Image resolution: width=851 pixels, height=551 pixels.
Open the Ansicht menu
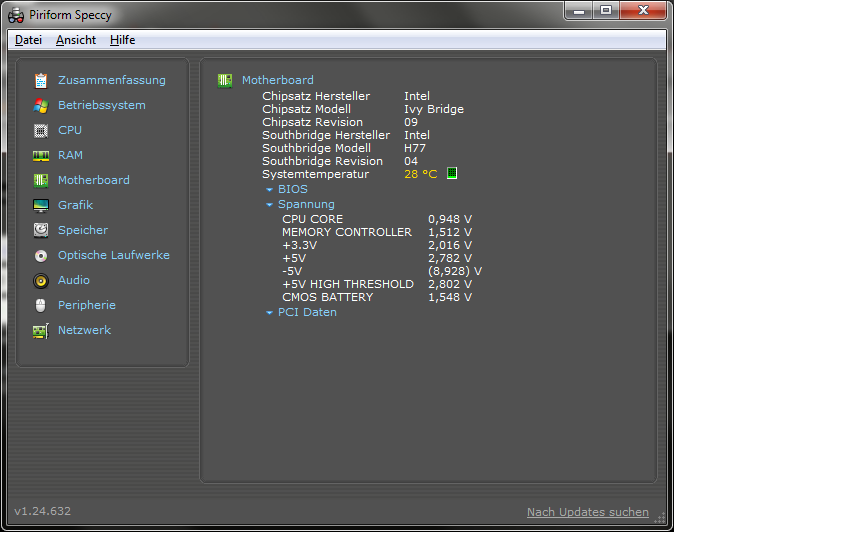click(76, 40)
